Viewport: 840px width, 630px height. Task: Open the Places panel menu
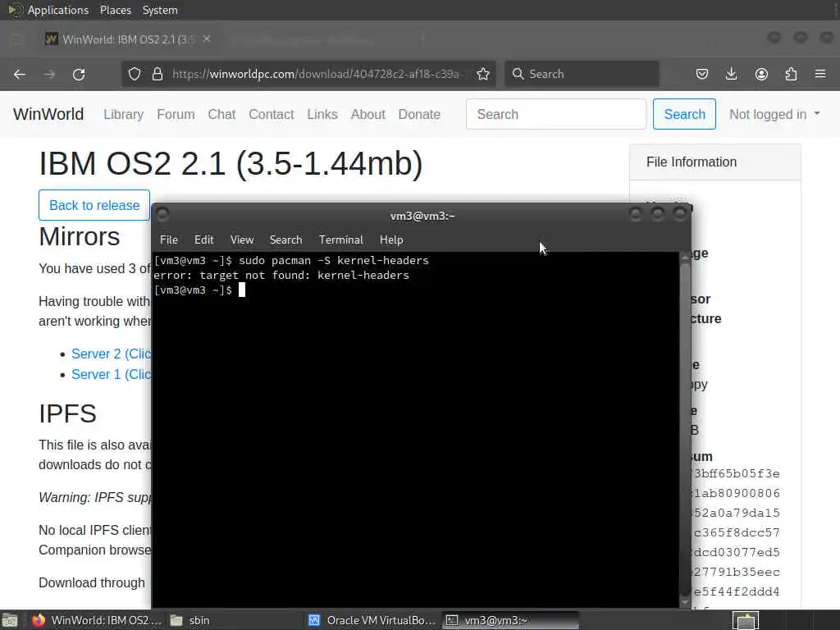pyautogui.click(x=115, y=10)
